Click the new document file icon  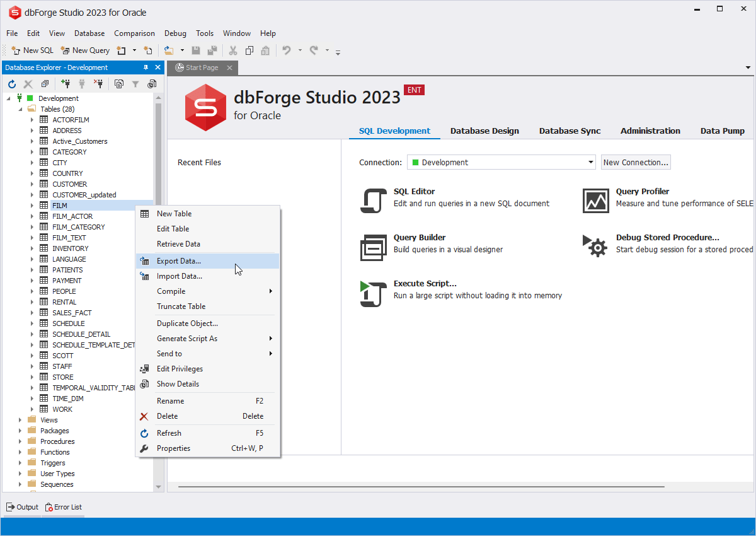[x=148, y=50]
